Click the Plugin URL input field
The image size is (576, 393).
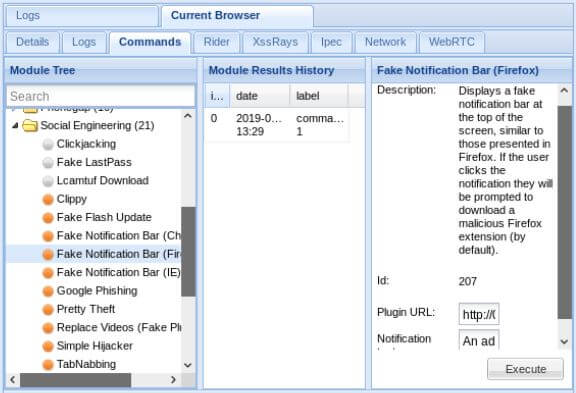coord(479,314)
